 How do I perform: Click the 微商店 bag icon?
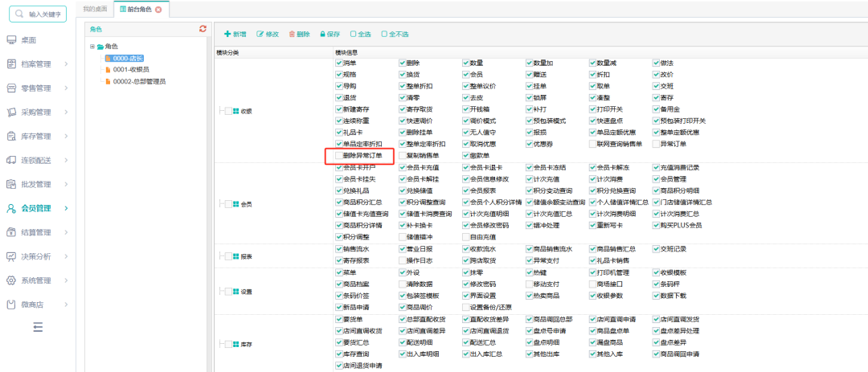(11, 305)
